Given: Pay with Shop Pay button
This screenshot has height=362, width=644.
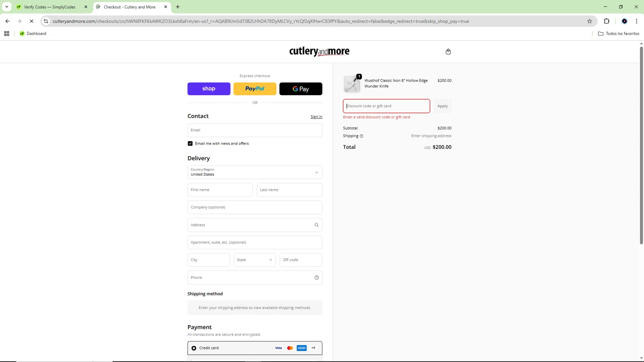Looking at the screenshot, I should [209, 89].
